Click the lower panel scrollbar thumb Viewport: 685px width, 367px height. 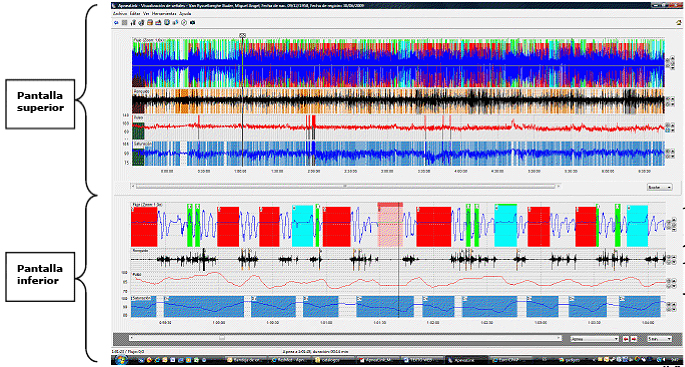(222, 338)
